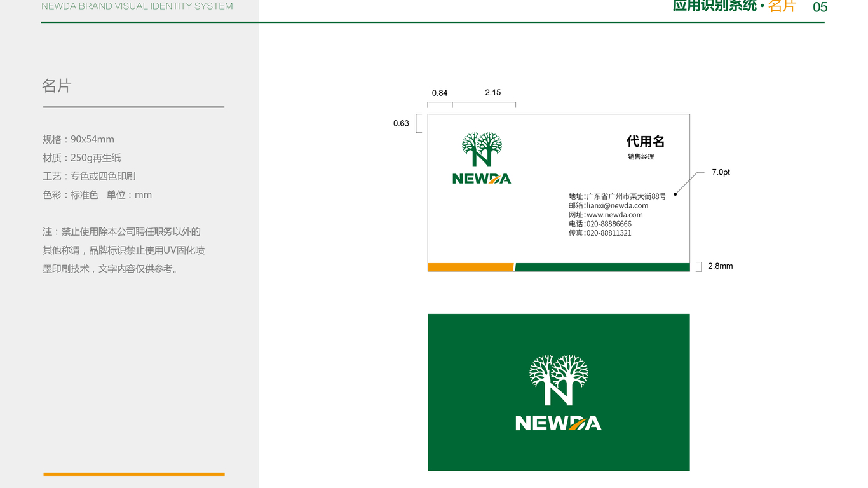Select the white NEWDA wordmark on green card
The image size is (868, 488).
pos(559,423)
